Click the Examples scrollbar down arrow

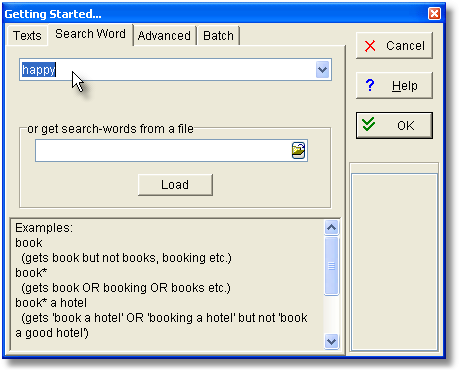tap(331, 342)
